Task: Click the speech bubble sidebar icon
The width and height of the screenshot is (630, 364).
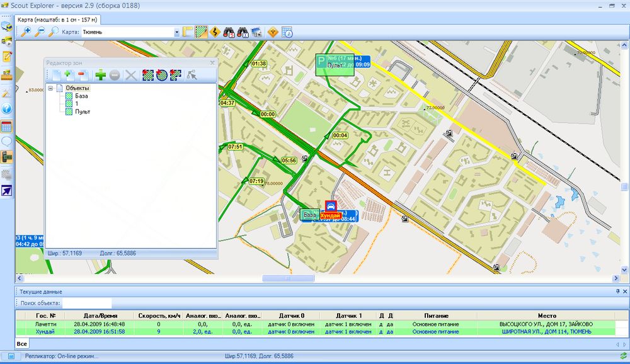Action: coord(7,142)
